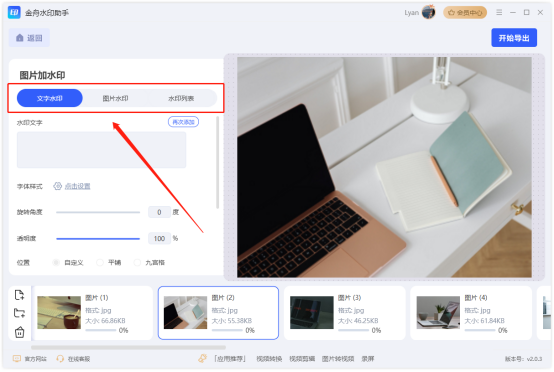
Task: Click the 图片 (2) size text 55.38KB
Action: click(x=232, y=321)
